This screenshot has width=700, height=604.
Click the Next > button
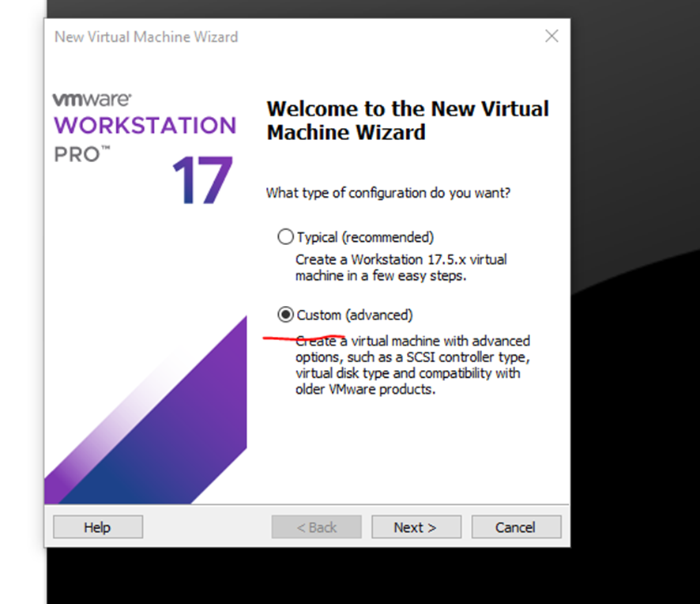point(416,527)
